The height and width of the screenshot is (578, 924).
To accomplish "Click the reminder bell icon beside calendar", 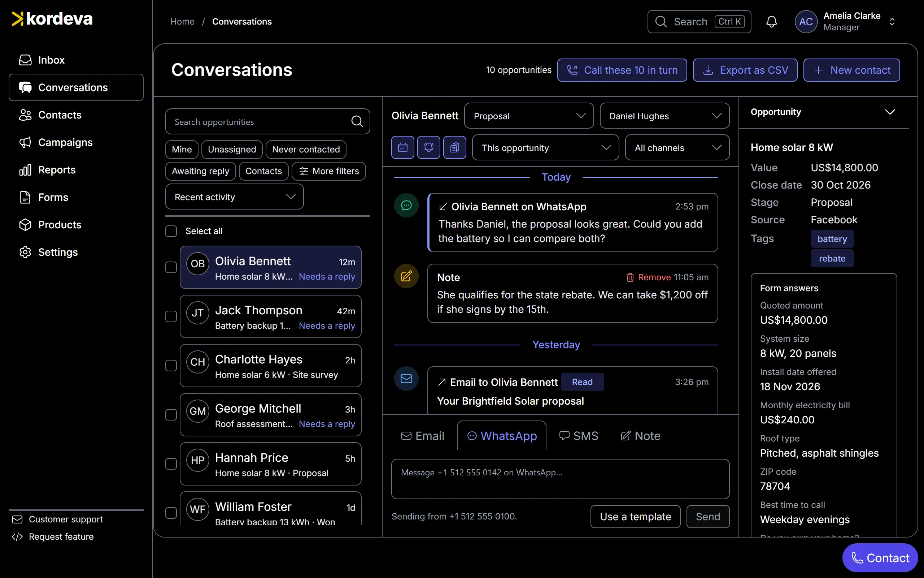I will coord(428,147).
